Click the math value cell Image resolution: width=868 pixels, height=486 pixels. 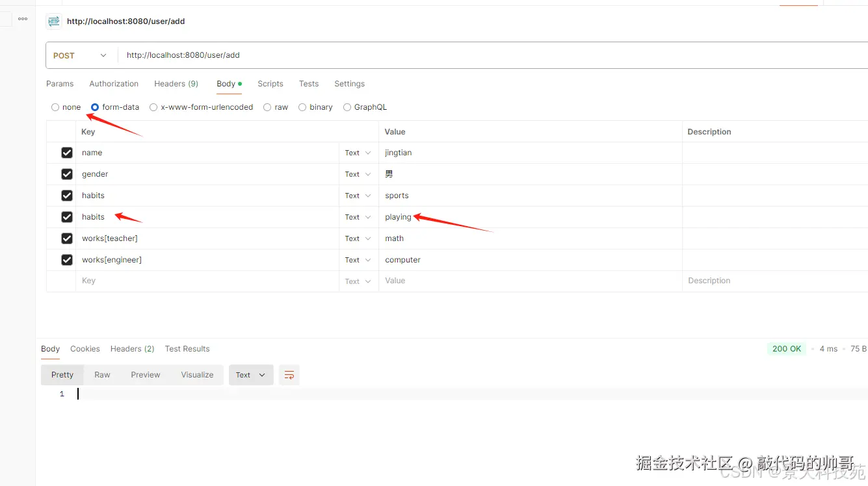tap(530, 238)
